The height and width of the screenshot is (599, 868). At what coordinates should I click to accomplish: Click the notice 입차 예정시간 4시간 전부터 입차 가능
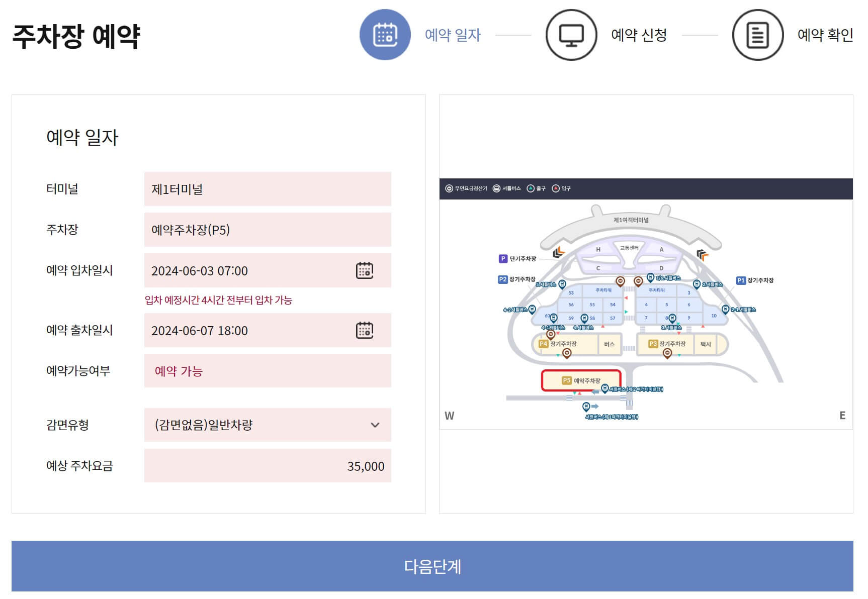coord(218,300)
